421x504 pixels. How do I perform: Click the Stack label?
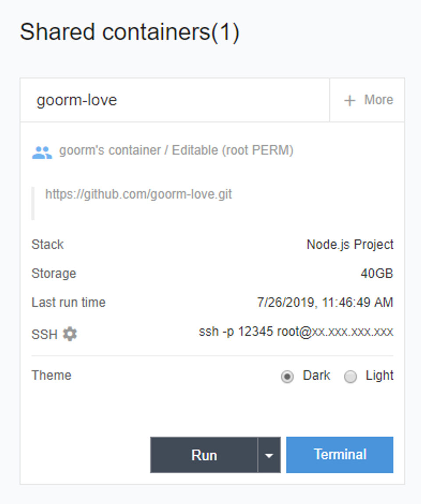point(47,245)
